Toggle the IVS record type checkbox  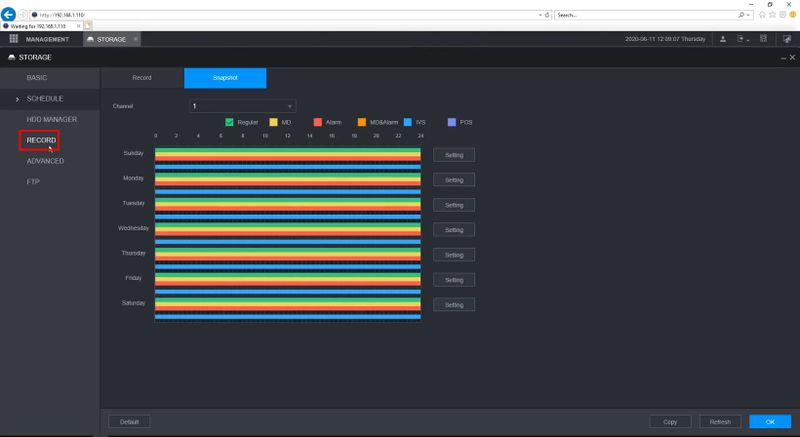click(408, 122)
